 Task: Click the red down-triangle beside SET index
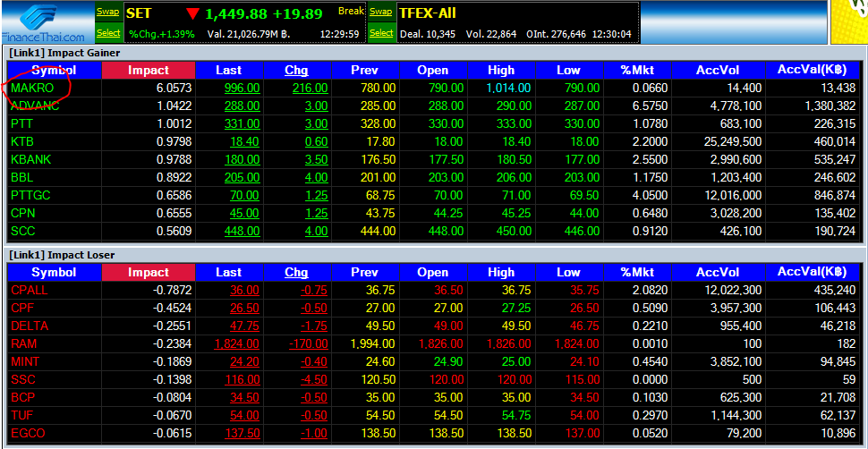point(193,13)
